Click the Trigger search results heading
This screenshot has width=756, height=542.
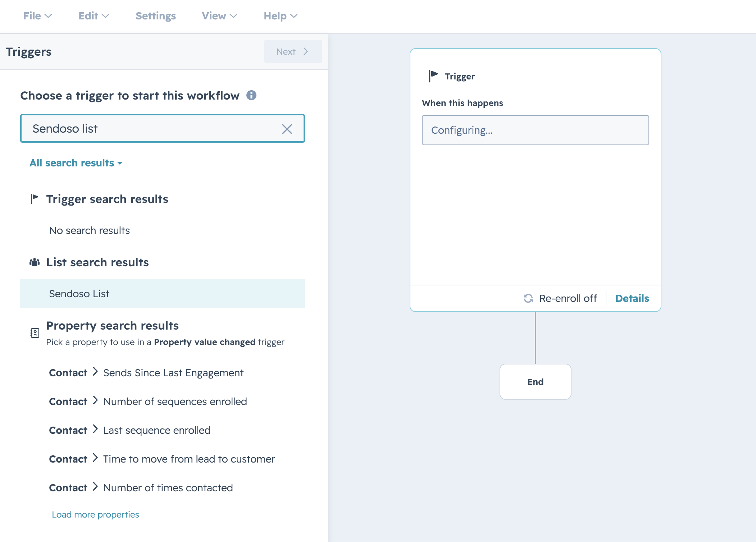click(107, 199)
